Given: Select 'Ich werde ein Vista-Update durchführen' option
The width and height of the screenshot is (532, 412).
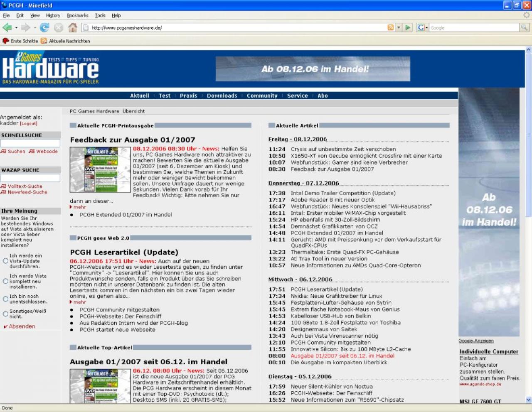Looking at the screenshot, I should click(5, 261).
